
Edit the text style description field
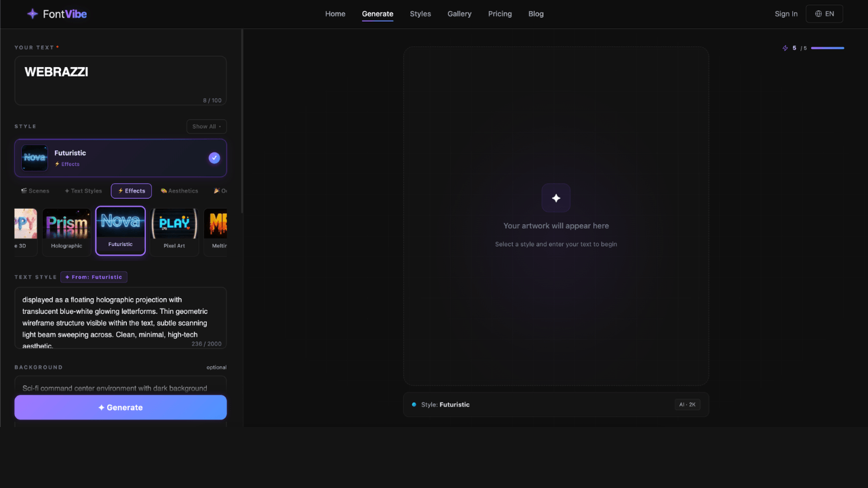pyautogui.click(x=121, y=318)
